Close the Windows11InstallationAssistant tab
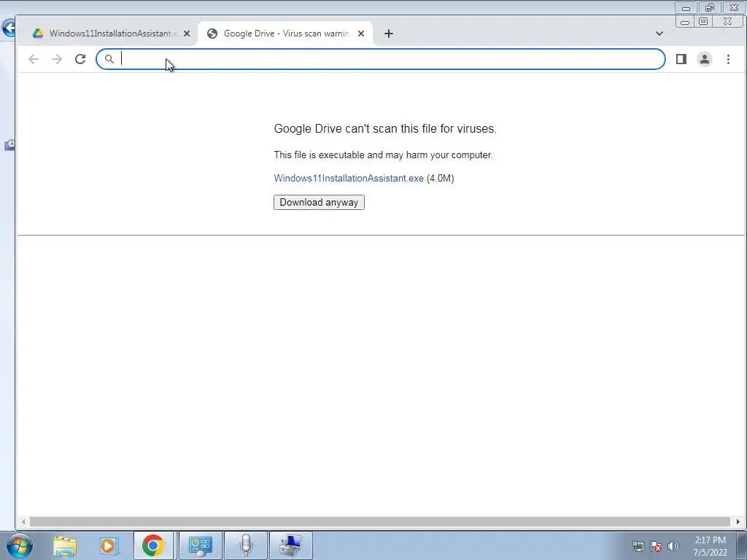747x560 pixels. click(x=187, y=34)
